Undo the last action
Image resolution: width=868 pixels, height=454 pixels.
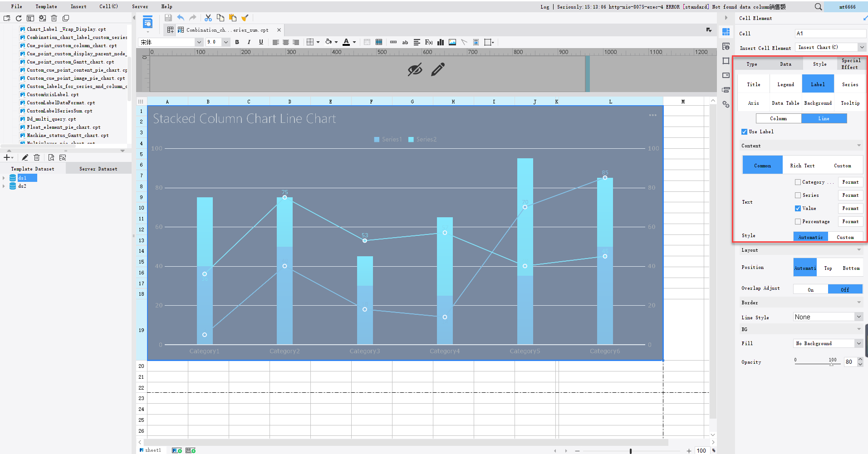click(x=180, y=17)
